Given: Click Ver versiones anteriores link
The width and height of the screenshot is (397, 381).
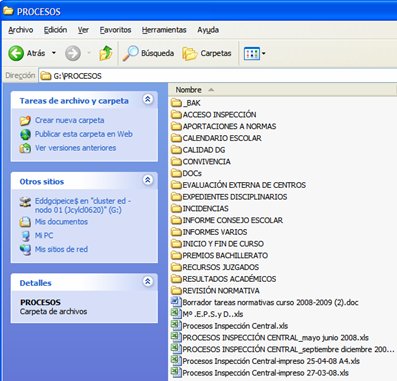Looking at the screenshot, I should [76, 148].
